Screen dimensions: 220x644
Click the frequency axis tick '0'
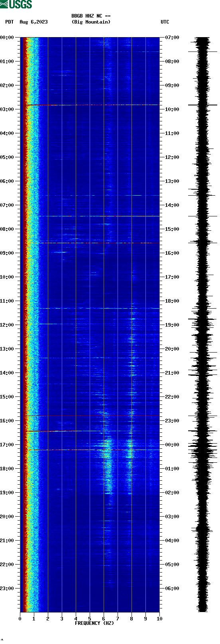[20, 619]
